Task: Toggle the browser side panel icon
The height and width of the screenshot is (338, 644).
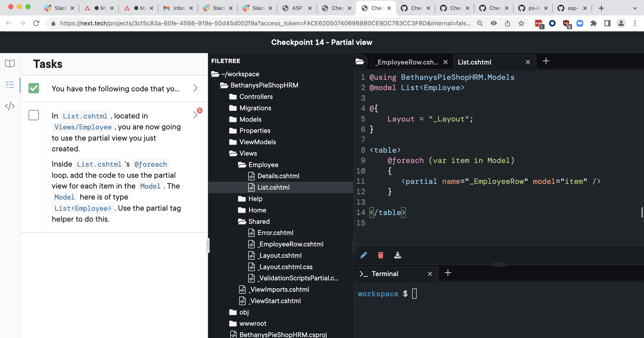Action: (x=607, y=23)
